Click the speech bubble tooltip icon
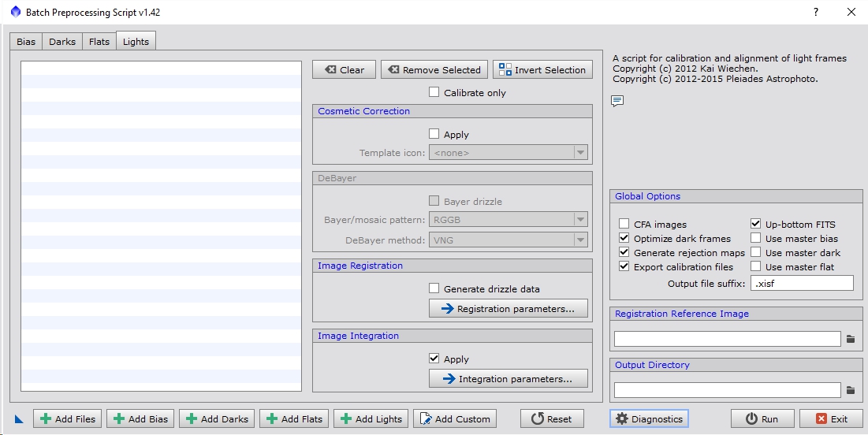Image resolution: width=868 pixels, height=435 pixels. (617, 101)
